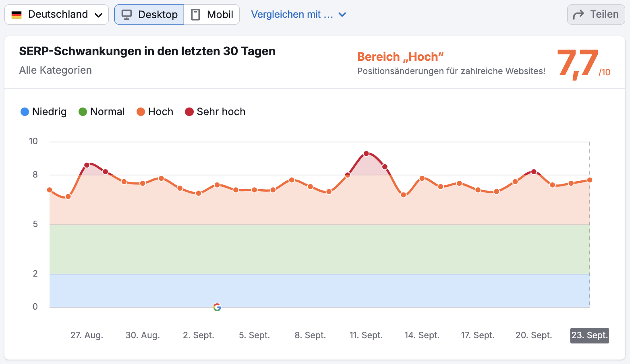Viewport: 630px width, 364px height.
Task: Click the 23. Sept. date marker
Action: click(589, 335)
